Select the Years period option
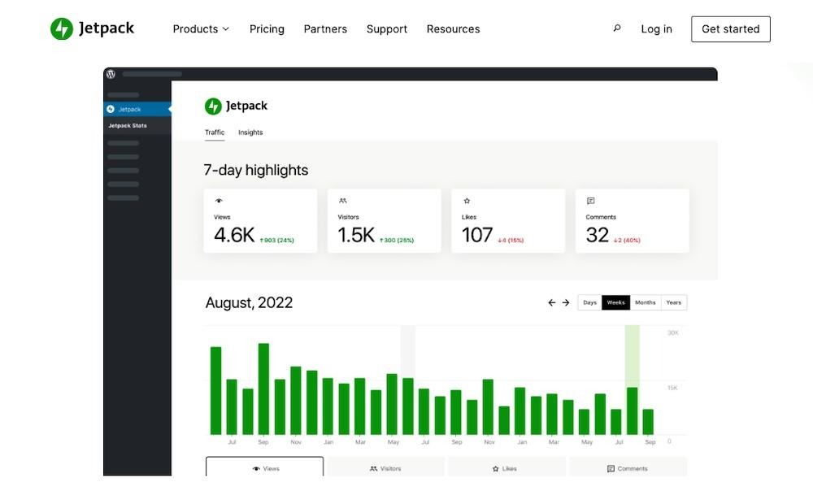The image size is (813, 504). pyautogui.click(x=673, y=302)
